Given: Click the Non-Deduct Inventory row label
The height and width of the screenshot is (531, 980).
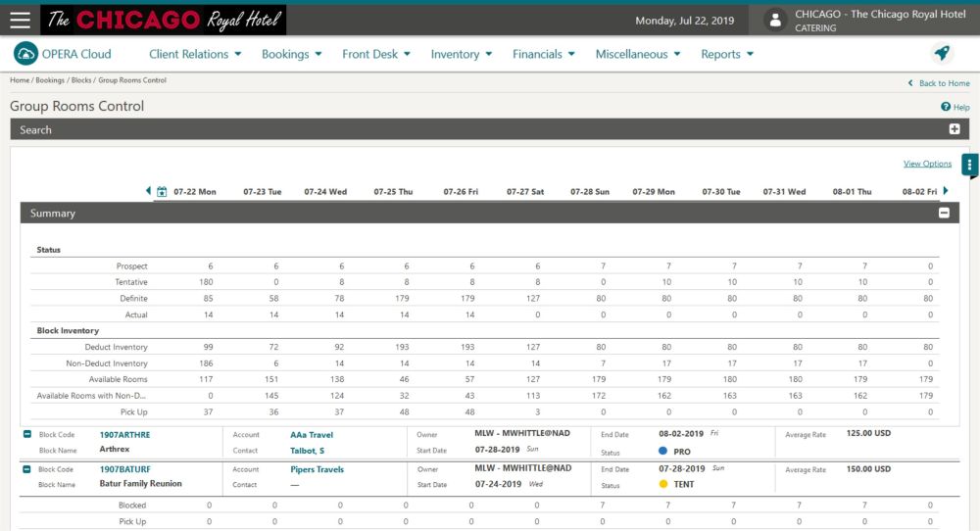Looking at the screenshot, I should tap(107, 363).
